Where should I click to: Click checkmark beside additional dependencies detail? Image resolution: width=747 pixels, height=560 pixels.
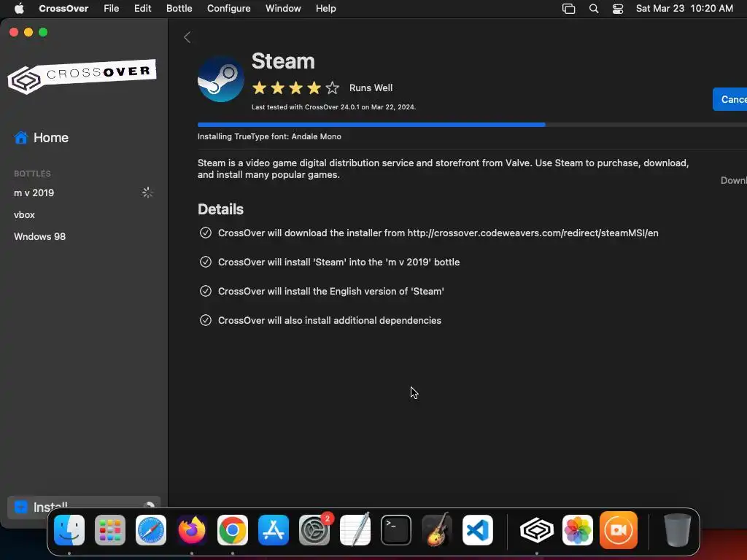click(x=205, y=320)
